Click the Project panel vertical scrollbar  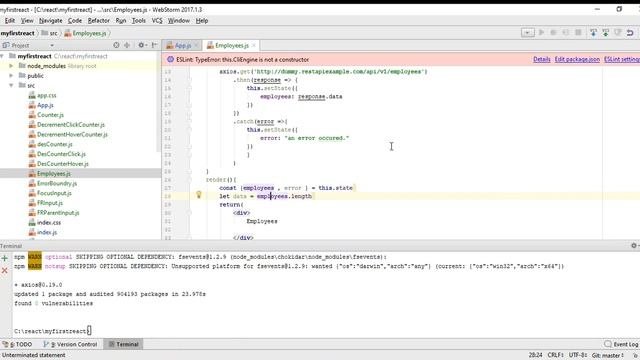[x=159, y=102]
